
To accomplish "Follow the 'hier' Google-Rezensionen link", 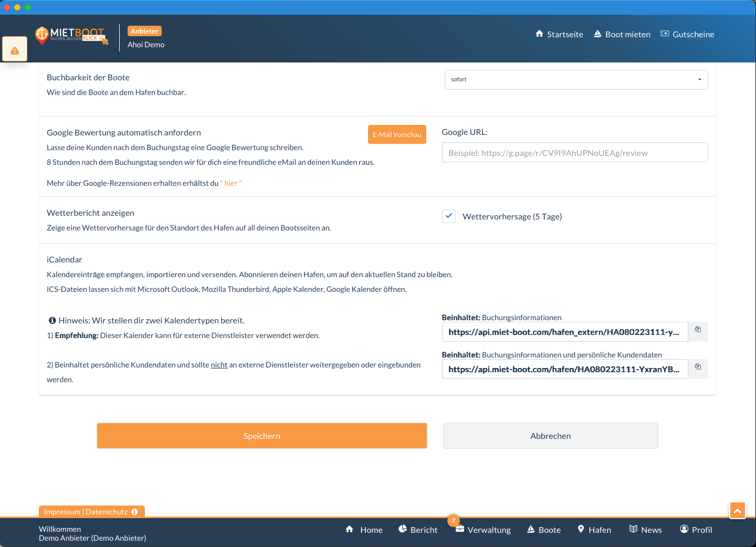I will click(231, 183).
